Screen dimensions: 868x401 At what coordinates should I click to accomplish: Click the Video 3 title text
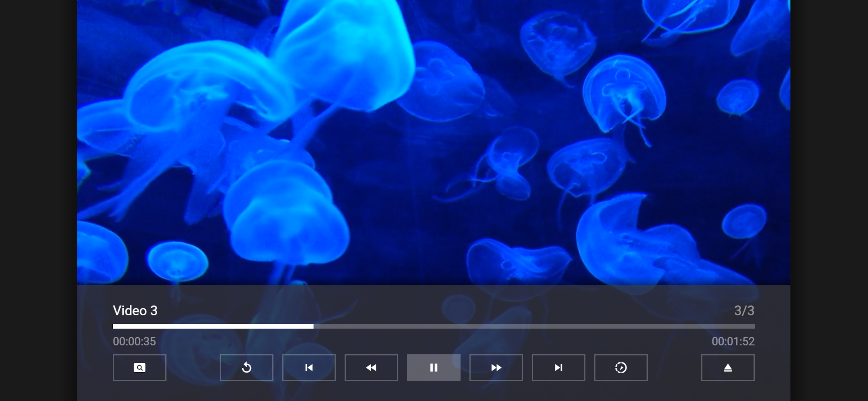point(135,311)
